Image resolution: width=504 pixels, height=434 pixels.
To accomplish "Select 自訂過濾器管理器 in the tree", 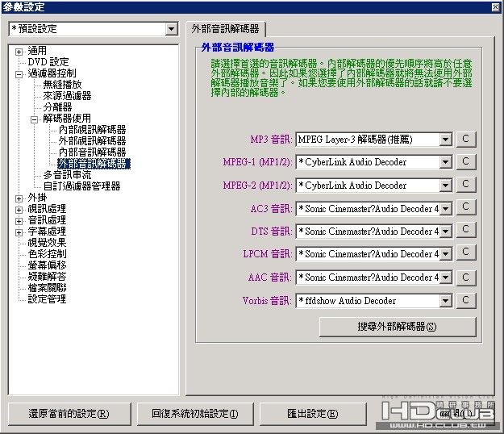I will [81, 186].
